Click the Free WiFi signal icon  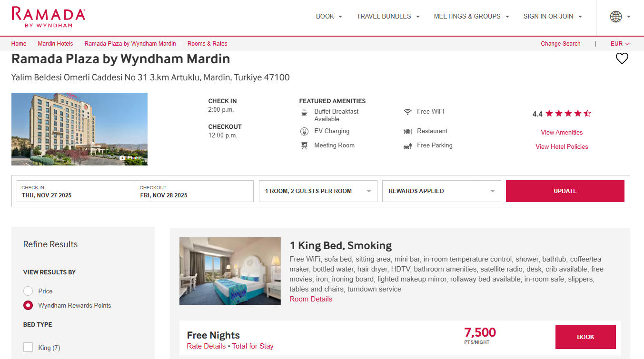(407, 112)
